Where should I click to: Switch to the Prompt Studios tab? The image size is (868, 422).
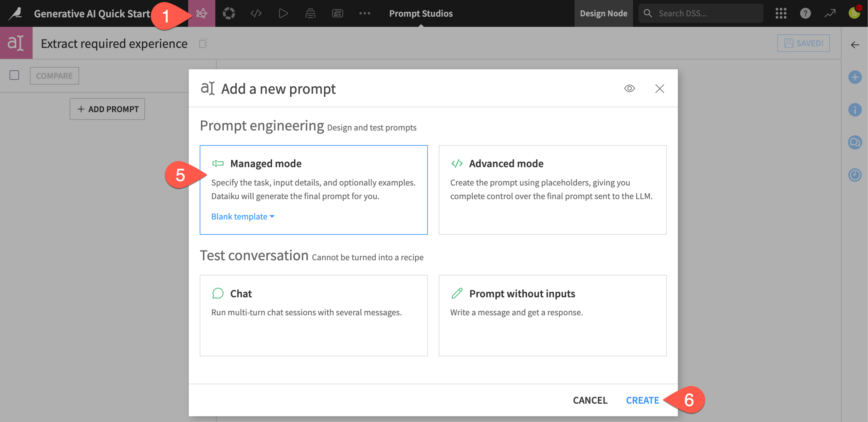pyautogui.click(x=421, y=13)
